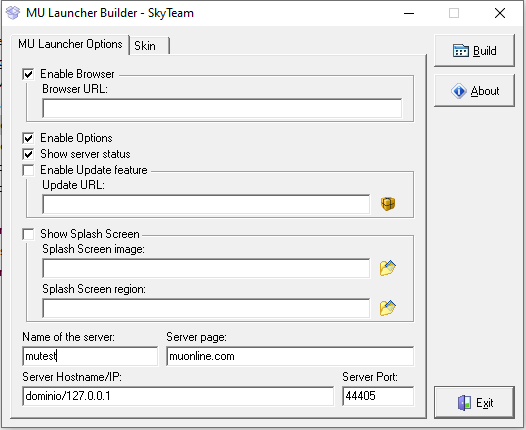The image size is (526, 430).
Task: Focus the Browser URL input field
Action: coord(222,108)
